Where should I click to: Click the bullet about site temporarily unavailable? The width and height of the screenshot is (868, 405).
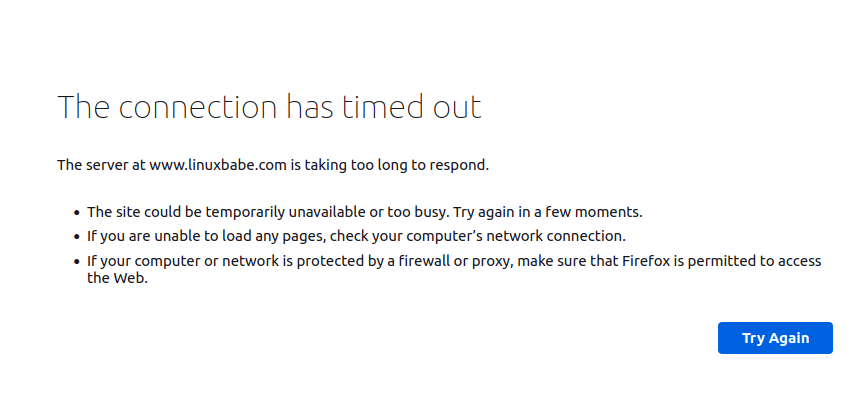[364, 212]
